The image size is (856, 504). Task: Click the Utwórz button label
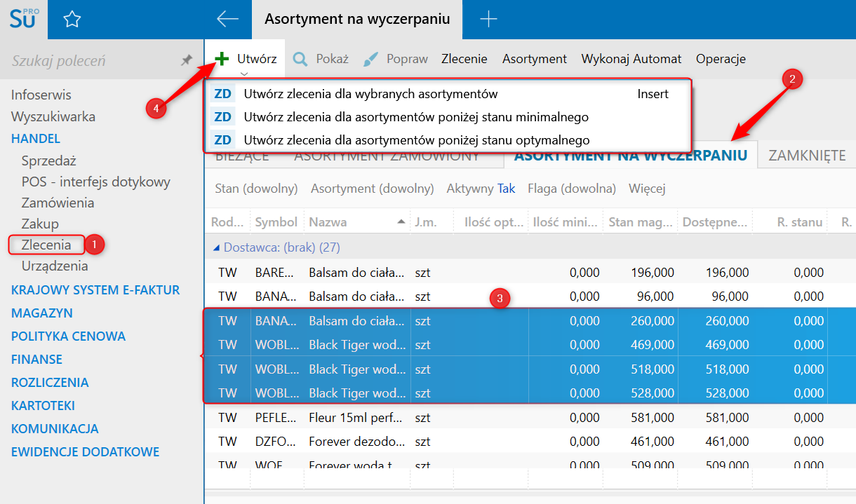coord(257,59)
